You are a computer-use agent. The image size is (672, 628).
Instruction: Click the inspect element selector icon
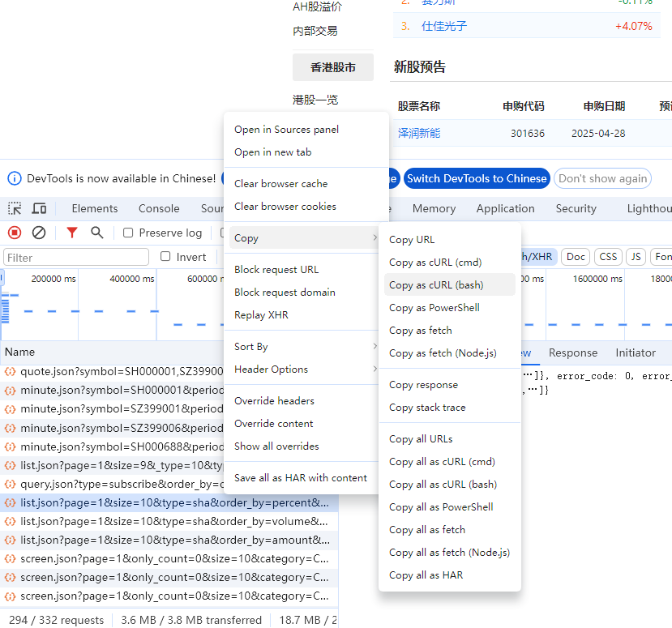[x=15, y=208]
